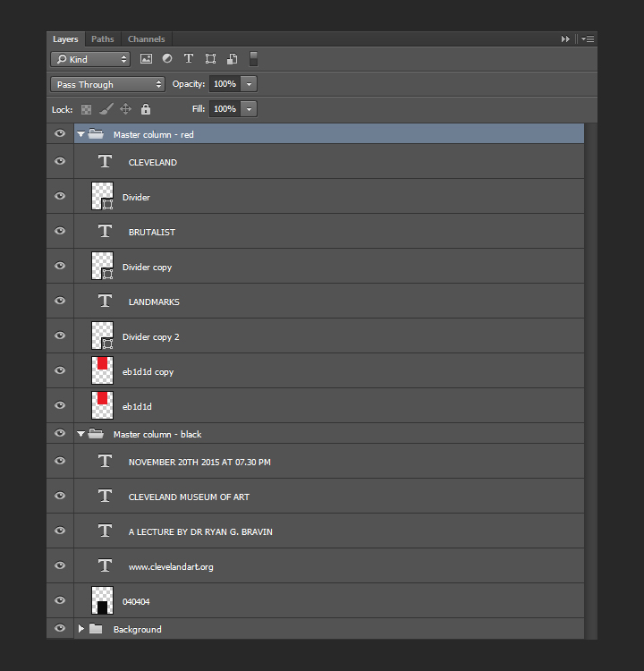Click T icon of CLEVELAND MUSEUM OF ART layer
The width and height of the screenshot is (644, 671).
[105, 496]
